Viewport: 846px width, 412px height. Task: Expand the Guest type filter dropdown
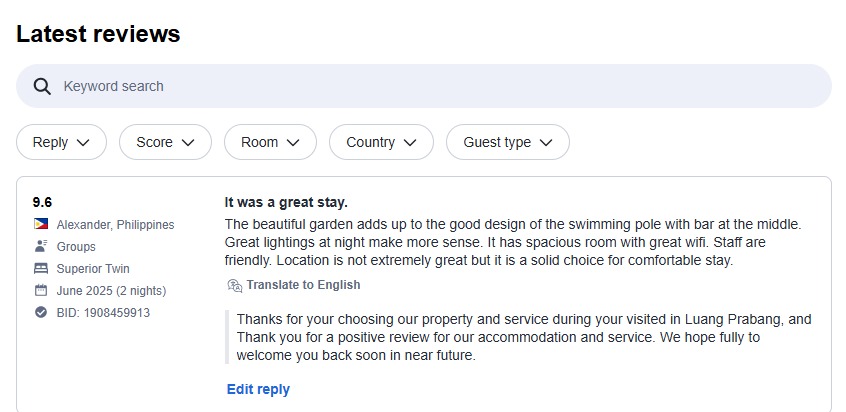click(508, 142)
